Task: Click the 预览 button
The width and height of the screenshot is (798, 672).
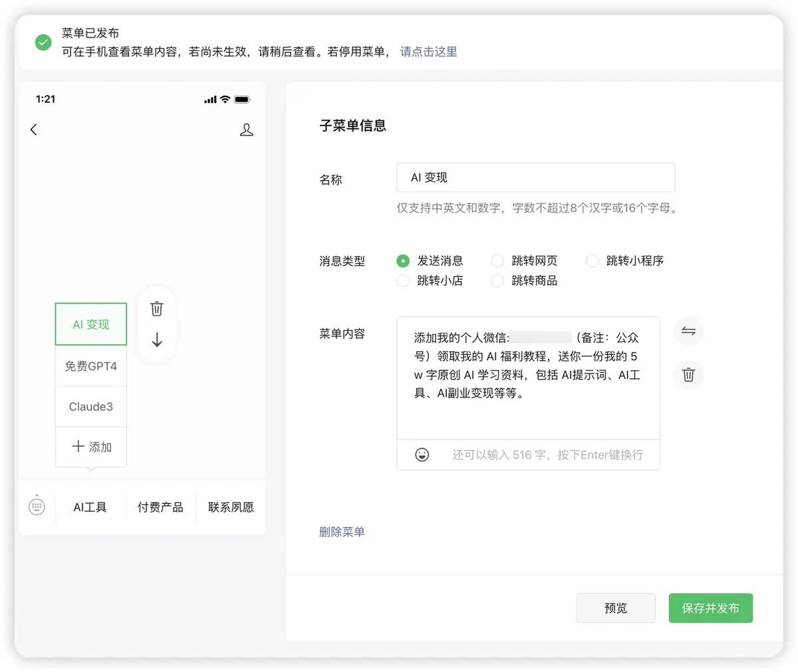Action: click(616, 608)
